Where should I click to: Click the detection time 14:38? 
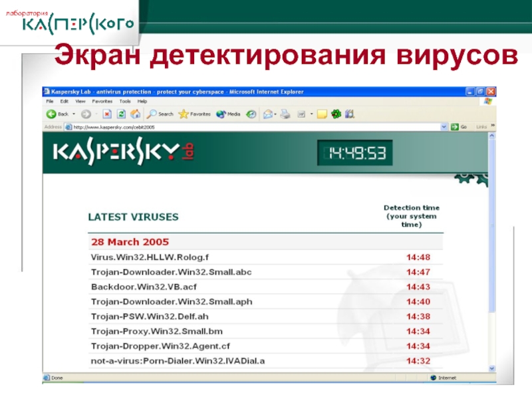418,317
